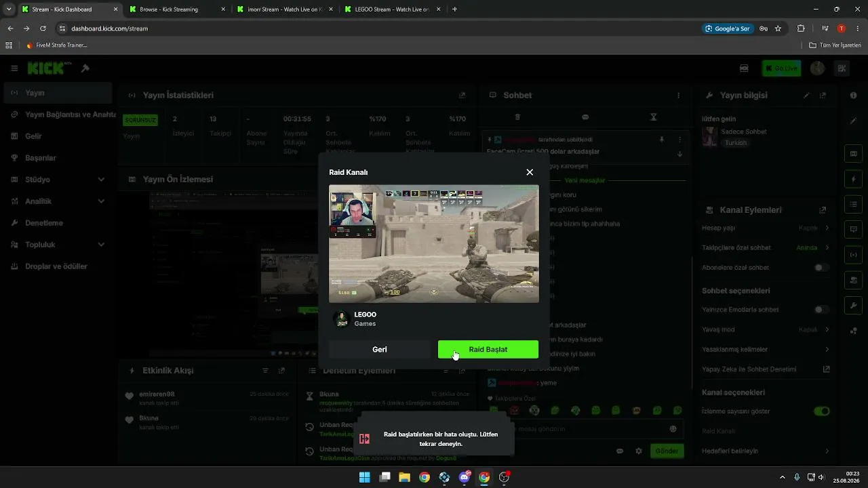
Task: Click the list icon in right rail
Action: click(853, 204)
